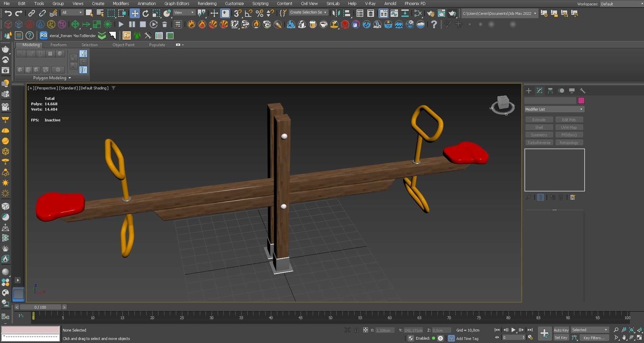
Task: Expand the Polygon Modeling panel
Action: pyautogui.click(x=52, y=78)
